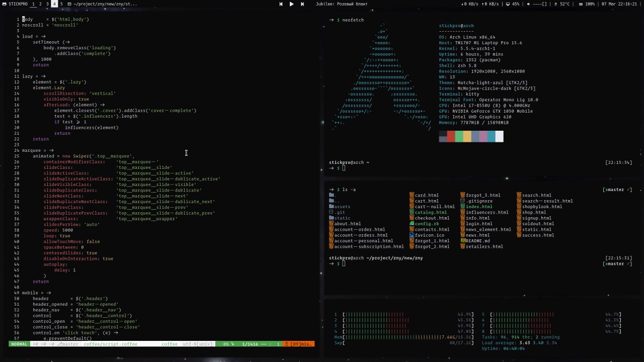644x362 pixels.
Task: Click the static folder icon in ls listing
Action: [331, 218]
